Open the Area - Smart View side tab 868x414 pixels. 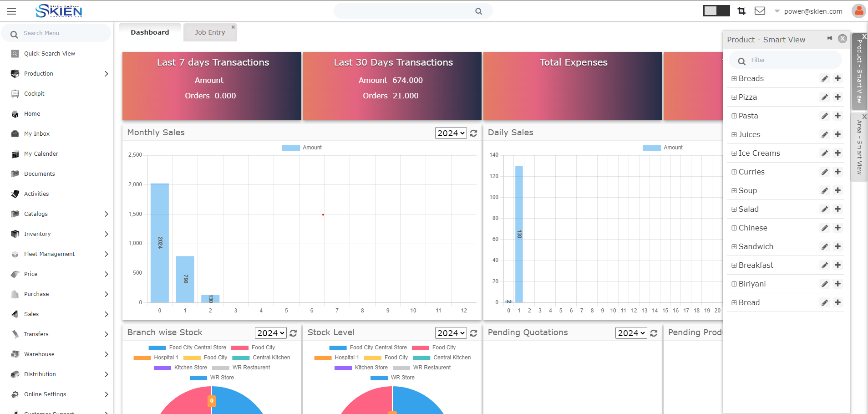tap(859, 147)
